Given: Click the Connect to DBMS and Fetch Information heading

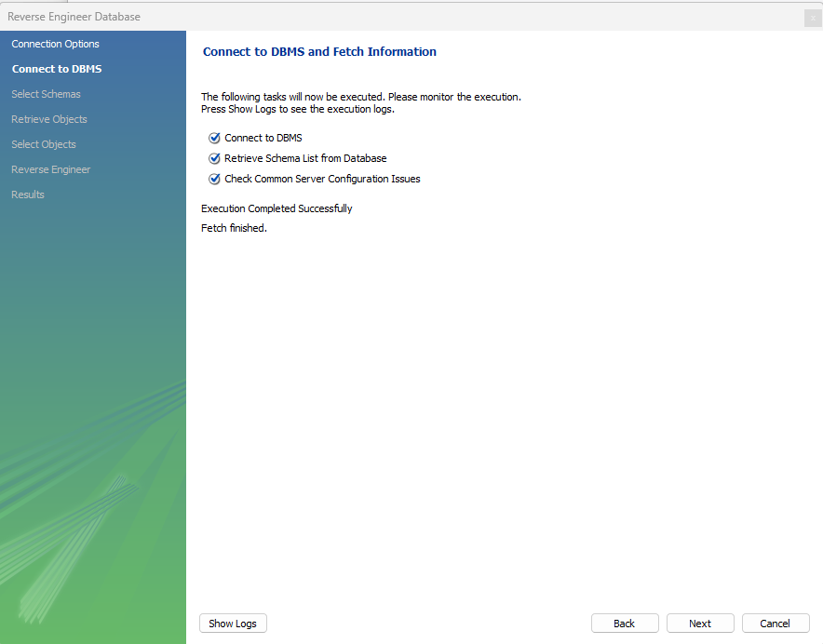Looking at the screenshot, I should 319,52.
